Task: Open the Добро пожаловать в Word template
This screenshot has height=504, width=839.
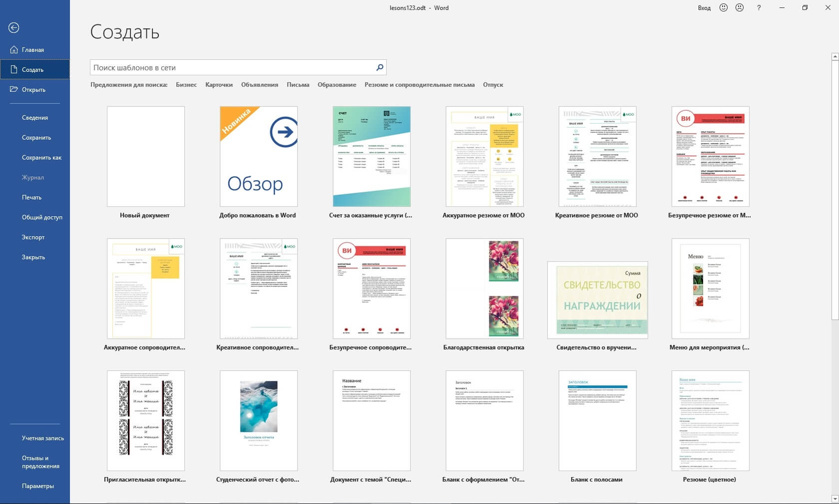Action: click(x=259, y=156)
